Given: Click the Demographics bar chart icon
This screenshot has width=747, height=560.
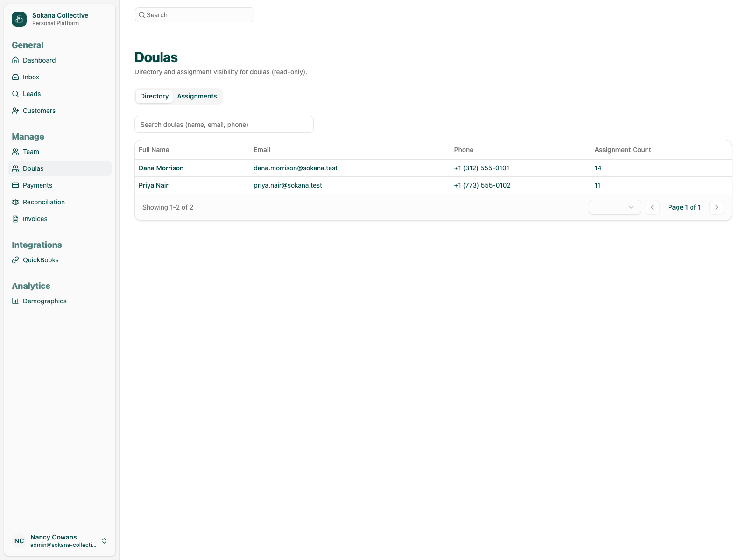Looking at the screenshot, I should [x=15, y=301].
